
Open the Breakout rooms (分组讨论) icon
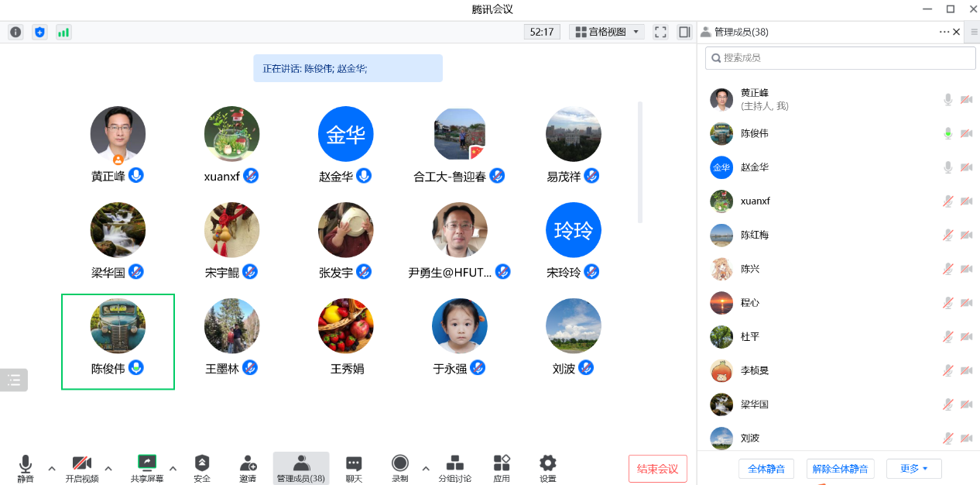point(454,468)
